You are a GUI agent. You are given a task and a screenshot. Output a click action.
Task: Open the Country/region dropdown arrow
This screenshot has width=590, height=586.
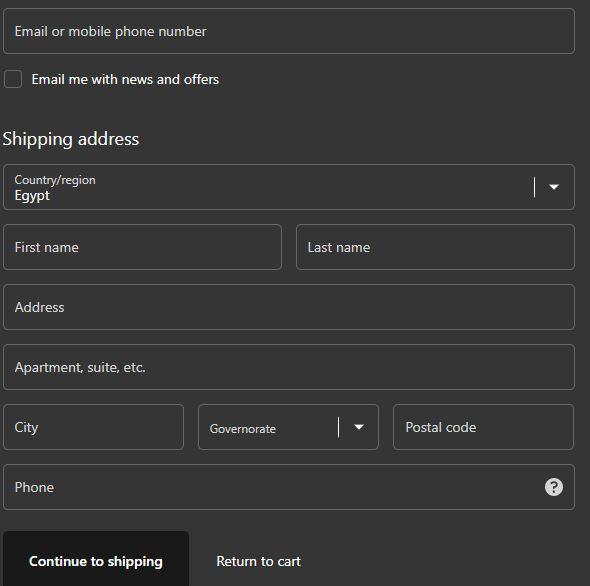[x=554, y=187]
